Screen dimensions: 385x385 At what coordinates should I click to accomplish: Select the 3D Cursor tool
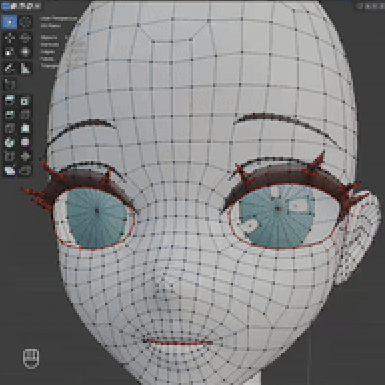pyautogui.click(x=25, y=22)
